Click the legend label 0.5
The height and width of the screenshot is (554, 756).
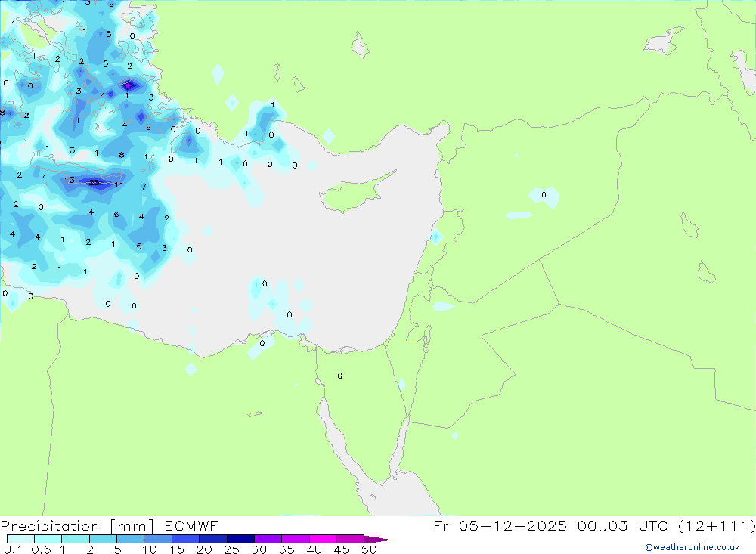point(41,549)
